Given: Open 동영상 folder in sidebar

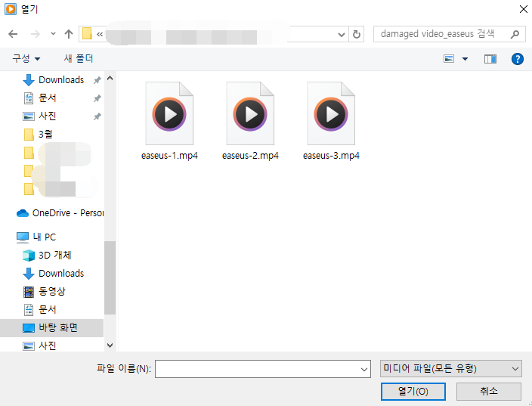Looking at the screenshot, I should [x=51, y=291].
